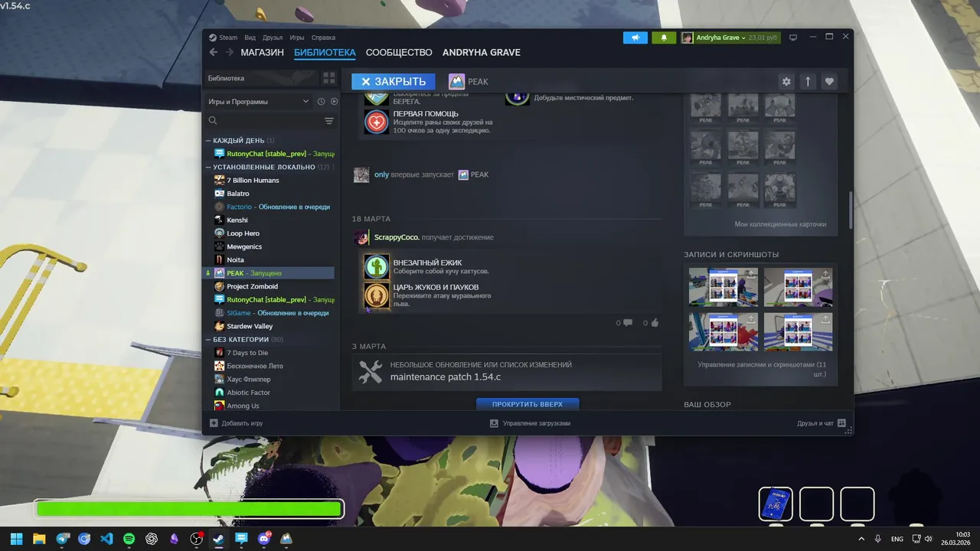Open OBS Studio from the taskbar
This screenshot has height=551, width=980.
196,539
